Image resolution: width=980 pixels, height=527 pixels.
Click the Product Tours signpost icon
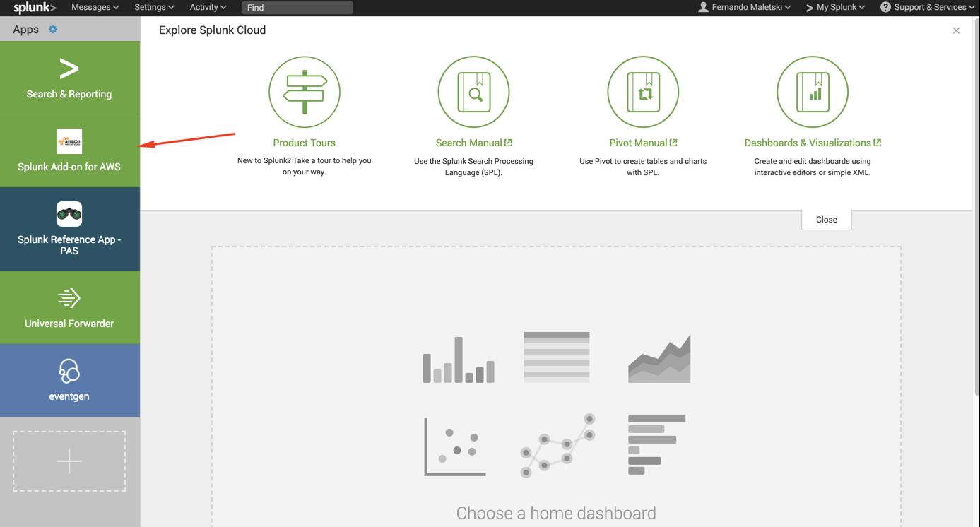click(x=305, y=92)
